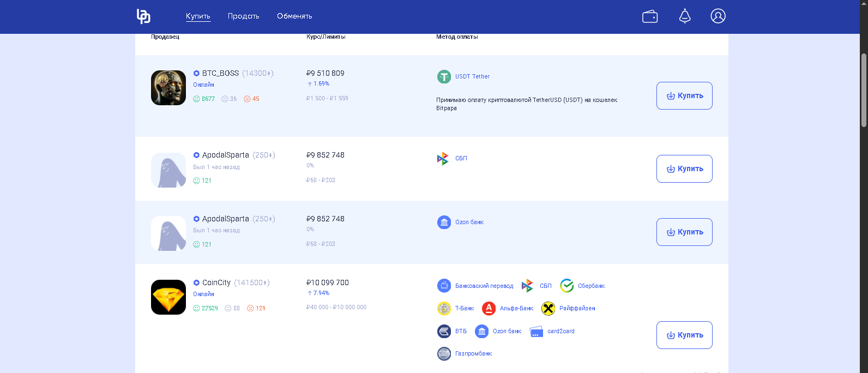
Task: Click the Alfa-Bank red icon
Action: click(x=489, y=309)
